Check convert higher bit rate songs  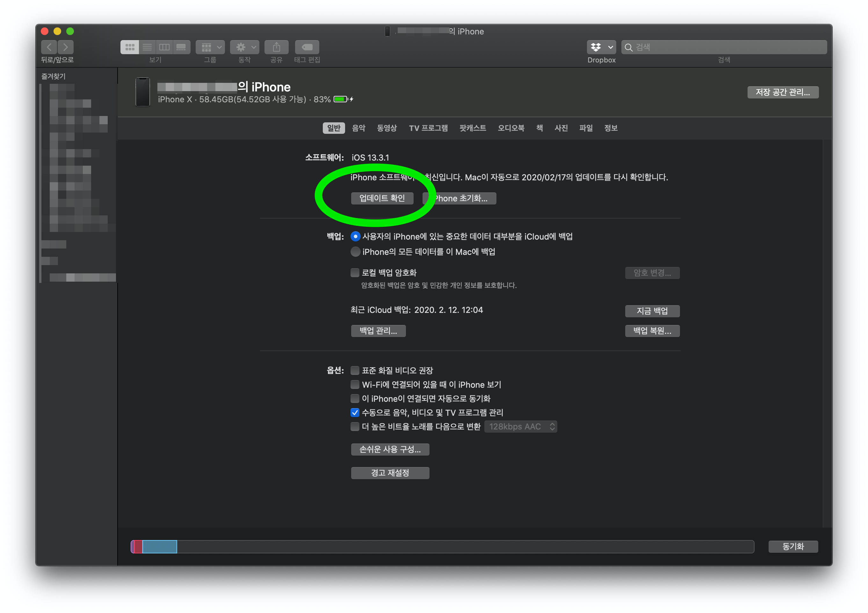[355, 426]
